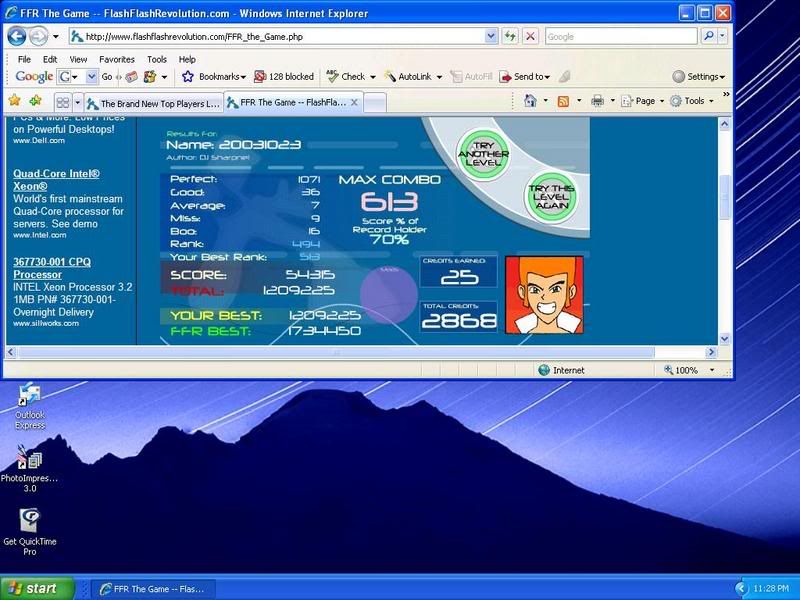The width and height of the screenshot is (800, 600).
Task: Expand the address bar history dropdown
Action: tap(491, 36)
